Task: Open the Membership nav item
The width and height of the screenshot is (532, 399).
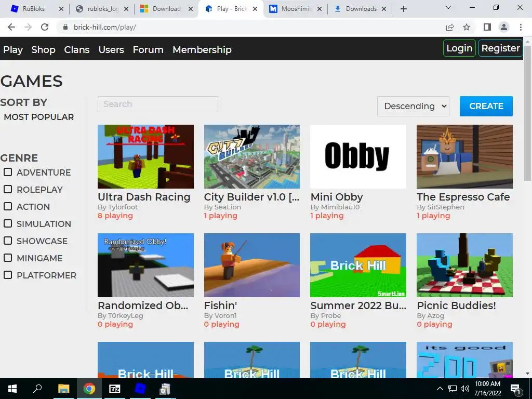Action: [x=202, y=49]
